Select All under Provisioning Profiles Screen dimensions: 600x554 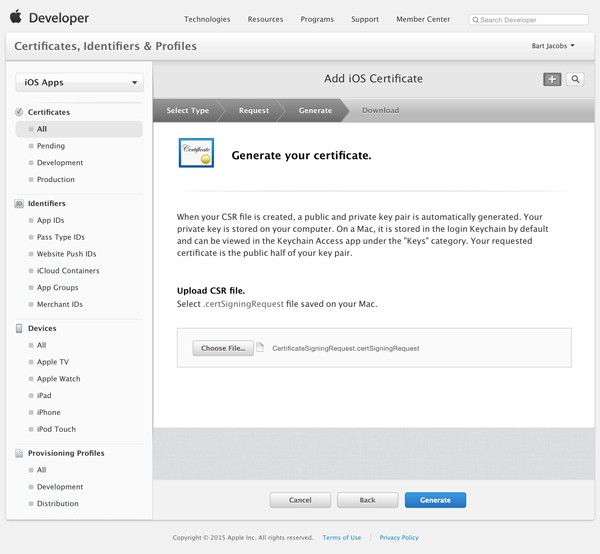(x=41, y=470)
